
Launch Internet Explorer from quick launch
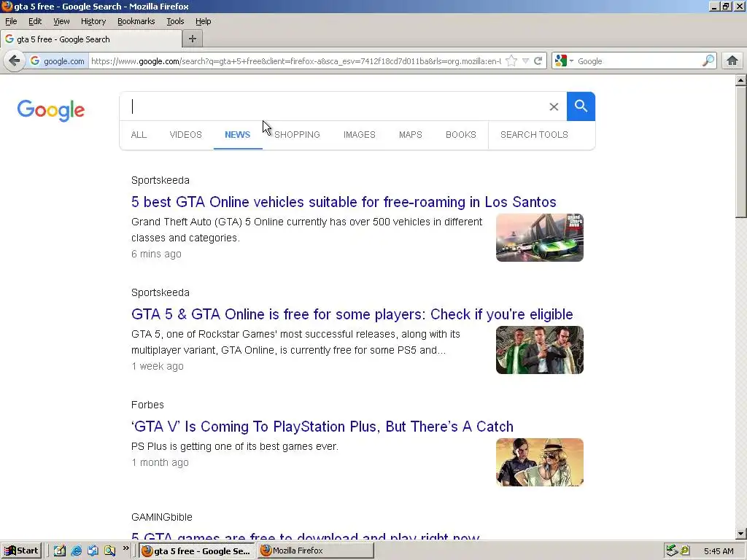[x=76, y=551]
